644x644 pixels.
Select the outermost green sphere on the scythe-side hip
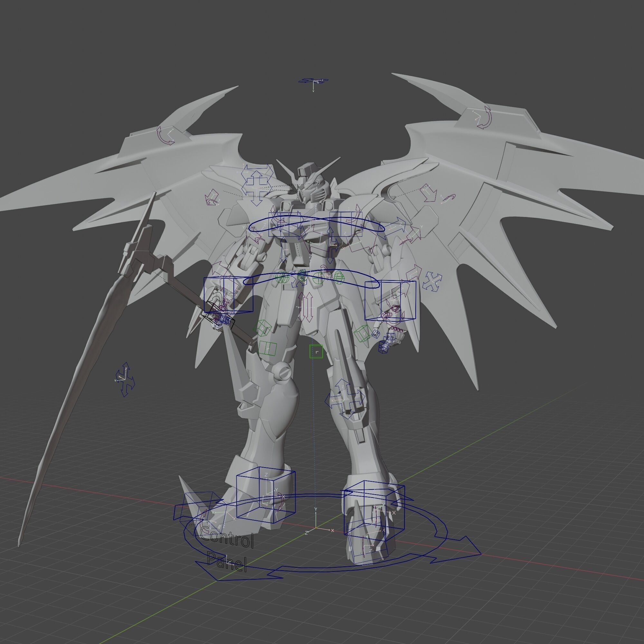281,278
